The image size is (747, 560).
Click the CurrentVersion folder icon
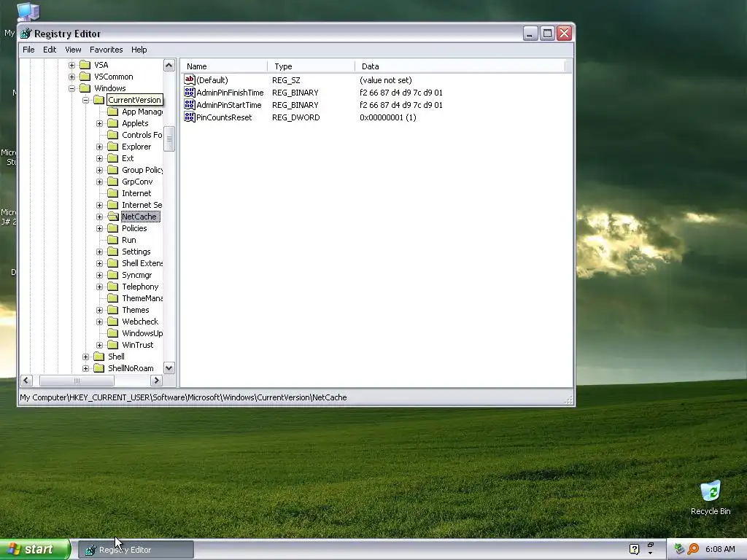pos(99,100)
